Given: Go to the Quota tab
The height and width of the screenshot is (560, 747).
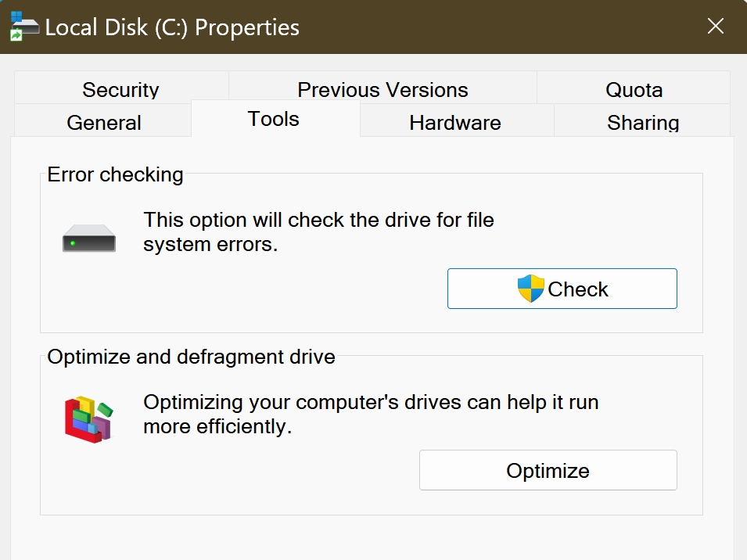Looking at the screenshot, I should click(x=634, y=89).
